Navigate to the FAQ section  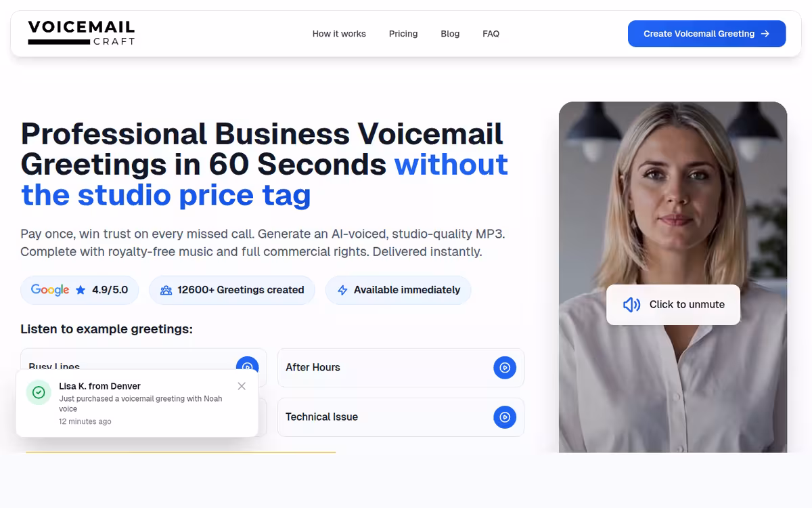pyautogui.click(x=491, y=34)
